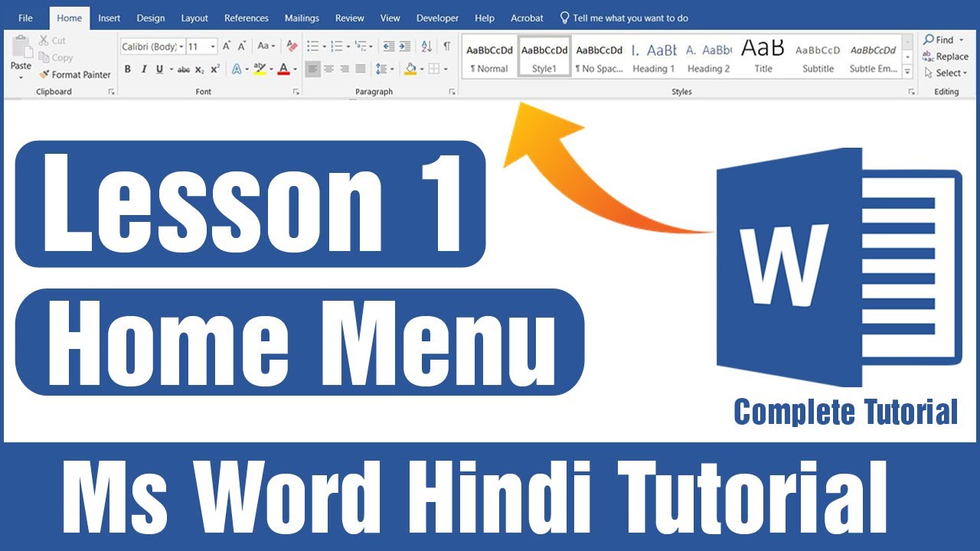This screenshot has height=551, width=980.
Task: Open line and paragraph spacing
Action: coord(382,70)
